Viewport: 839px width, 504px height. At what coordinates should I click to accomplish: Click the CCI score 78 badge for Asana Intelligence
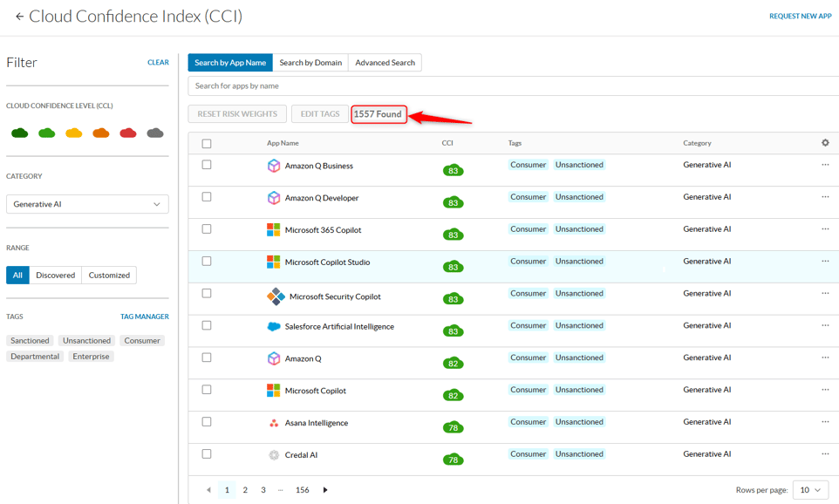tap(454, 427)
